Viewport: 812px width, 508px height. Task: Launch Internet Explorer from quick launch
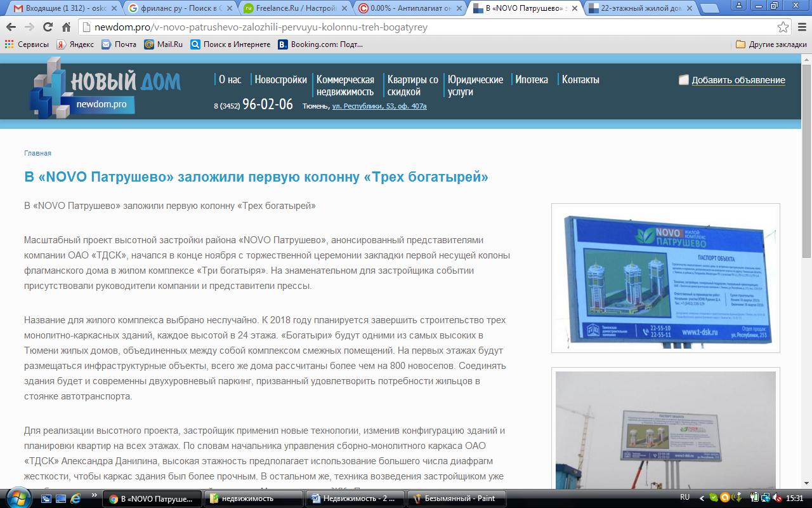[75, 498]
